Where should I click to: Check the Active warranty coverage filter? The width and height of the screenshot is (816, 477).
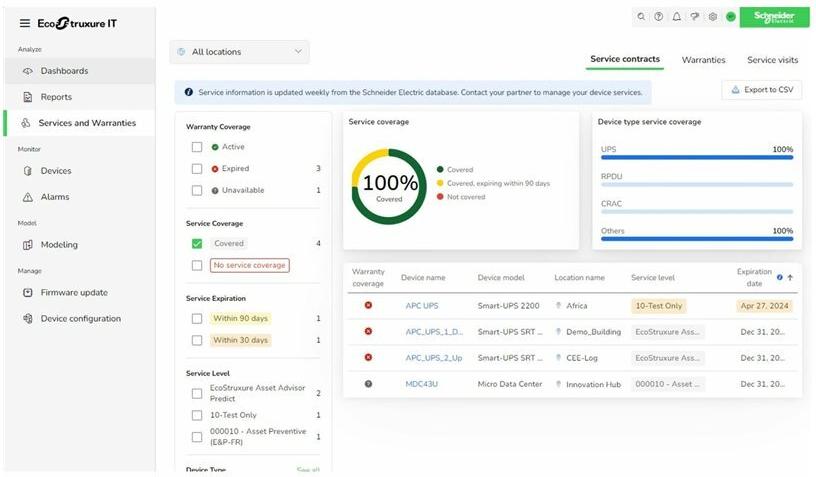pos(197,147)
